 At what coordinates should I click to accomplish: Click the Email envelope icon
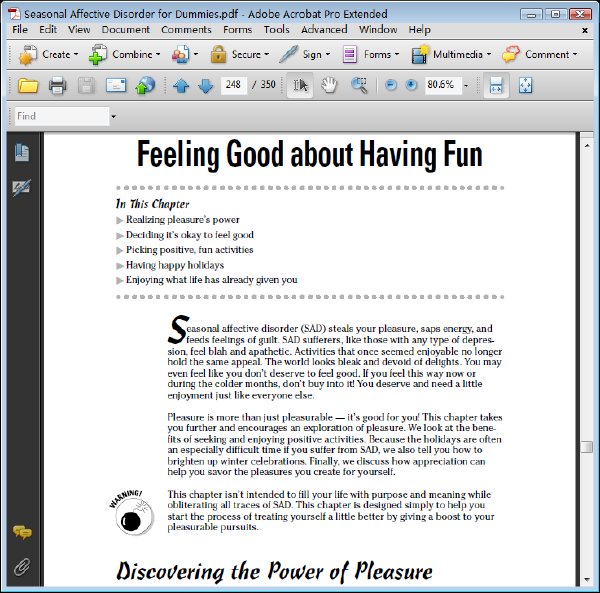(x=116, y=85)
